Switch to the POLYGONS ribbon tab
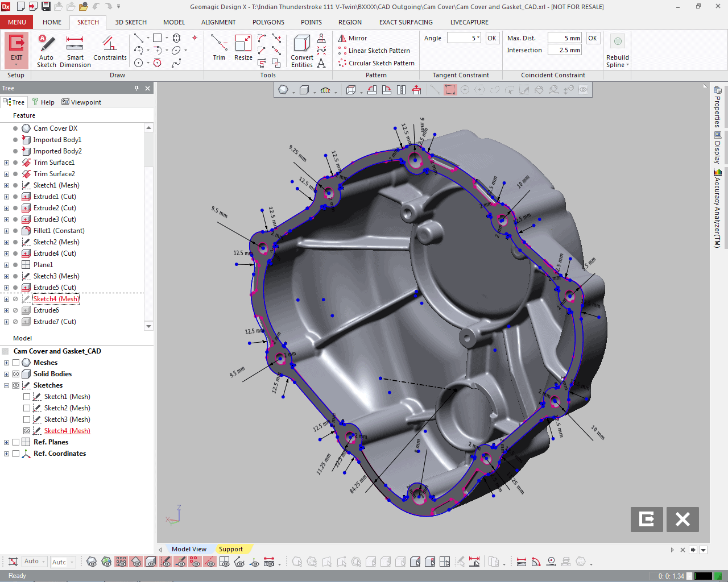This screenshot has height=582, width=728. coord(268,22)
